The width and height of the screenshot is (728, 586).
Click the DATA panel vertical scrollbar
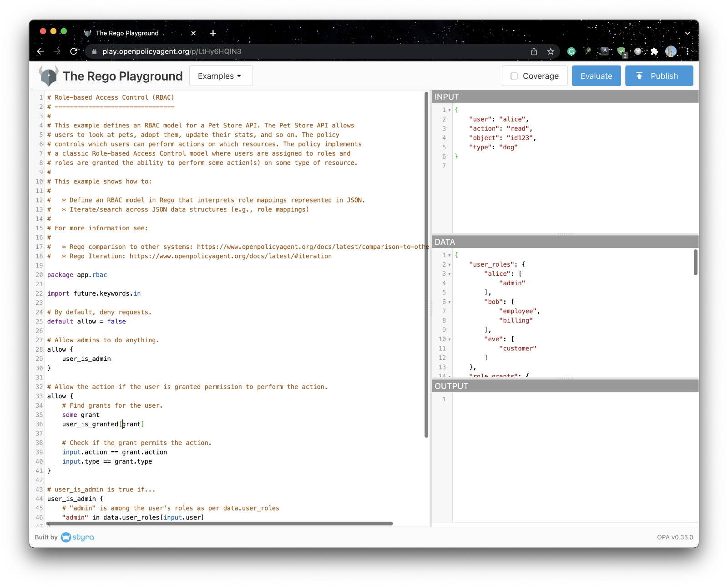click(x=696, y=263)
